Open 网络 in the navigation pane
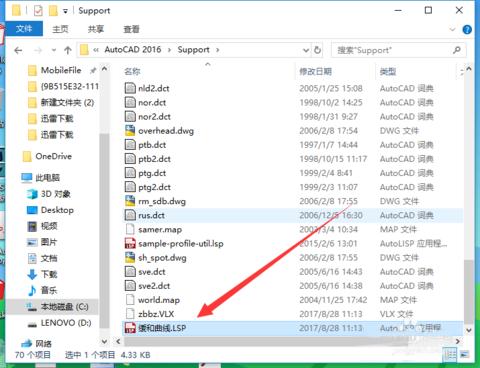The height and width of the screenshot is (368, 480). pyautogui.click(x=36, y=343)
